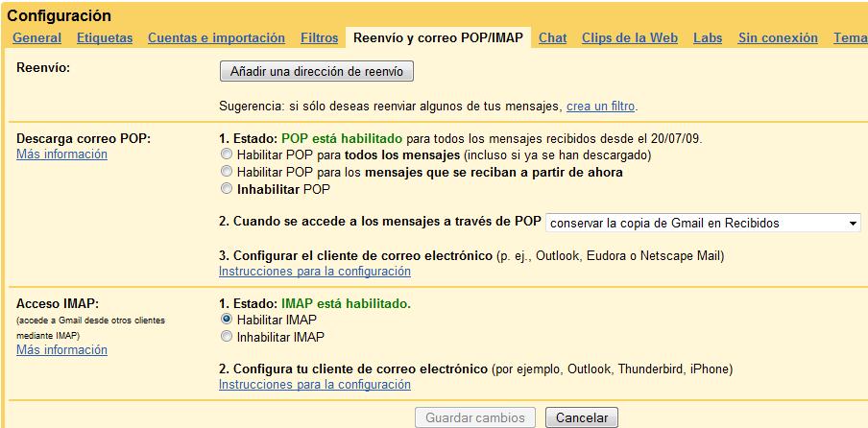Select the Habilitar IMAP radio button
Viewport: 868px width, 428px height.
tap(226, 319)
